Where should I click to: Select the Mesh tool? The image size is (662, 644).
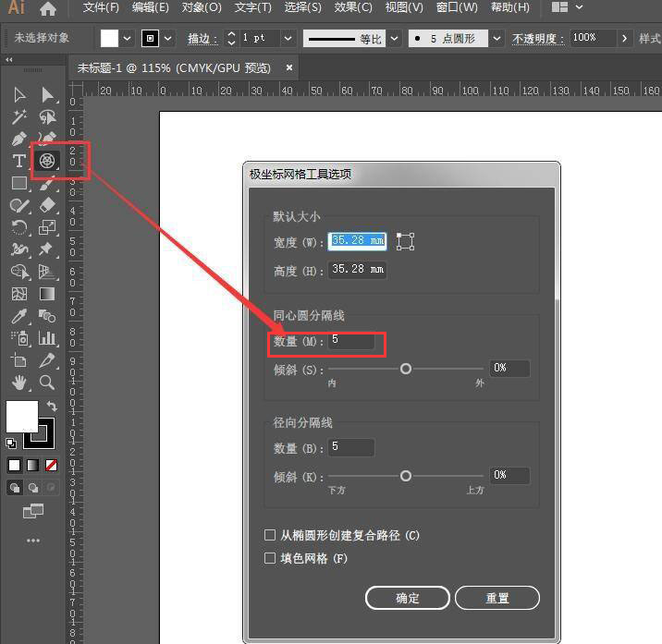pyautogui.click(x=19, y=294)
